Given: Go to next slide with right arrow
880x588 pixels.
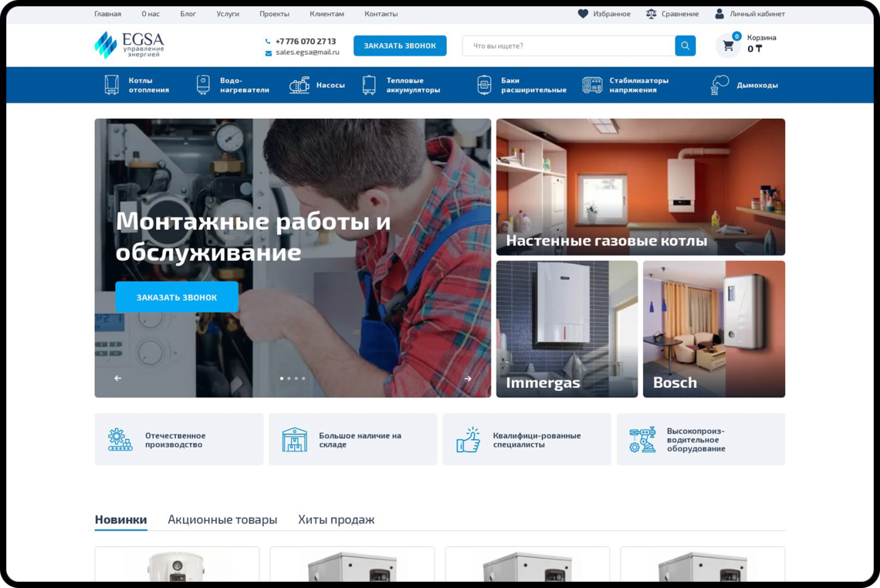Looking at the screenshot, I should [468, 379].
